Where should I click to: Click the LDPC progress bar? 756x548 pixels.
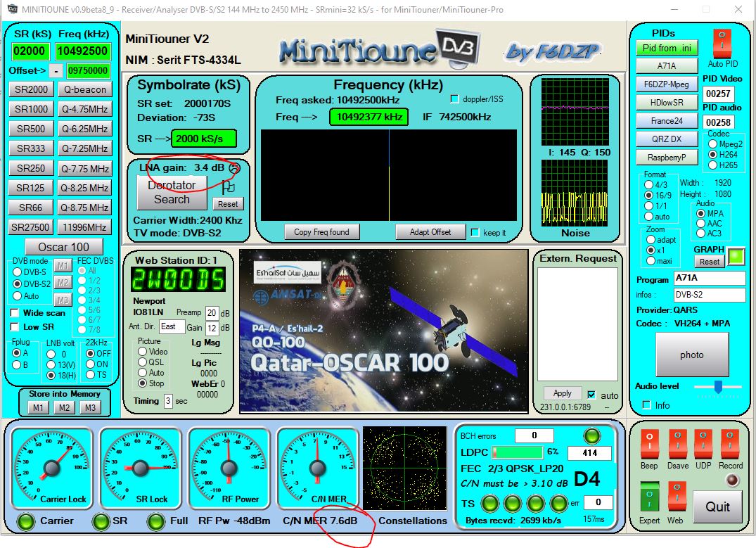click(x=518, y=452)
